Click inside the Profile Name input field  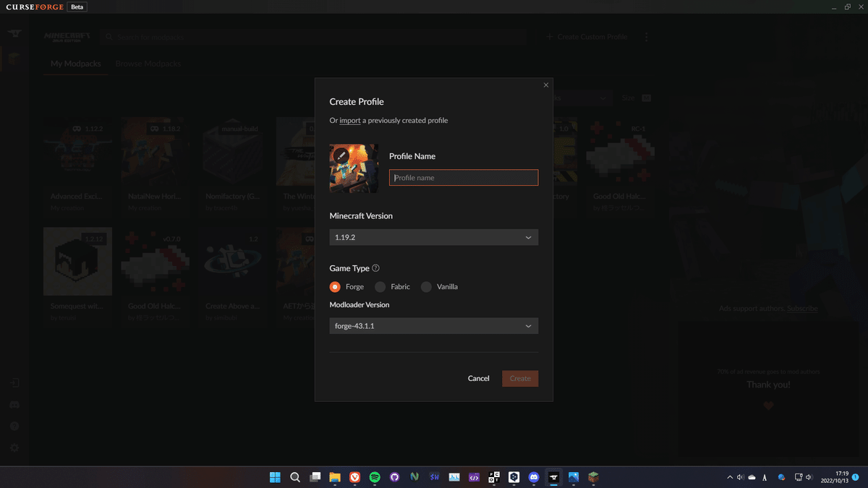(464, 177)
